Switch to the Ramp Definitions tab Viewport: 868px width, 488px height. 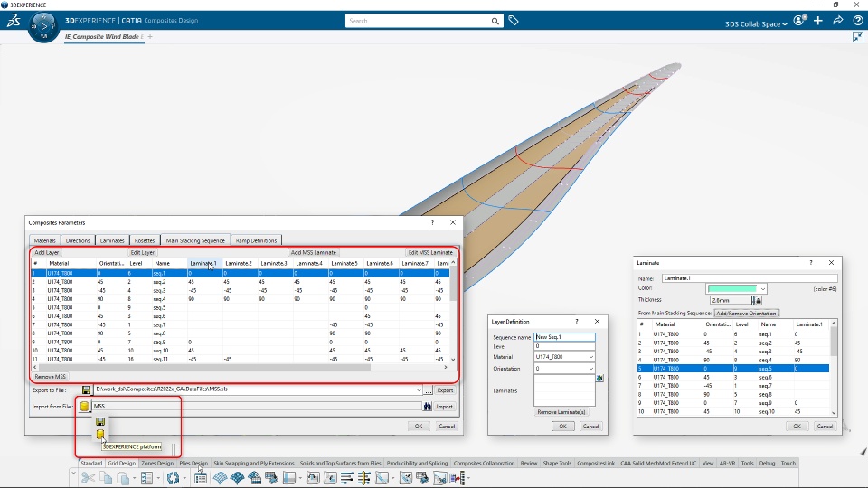pos(256,240)
